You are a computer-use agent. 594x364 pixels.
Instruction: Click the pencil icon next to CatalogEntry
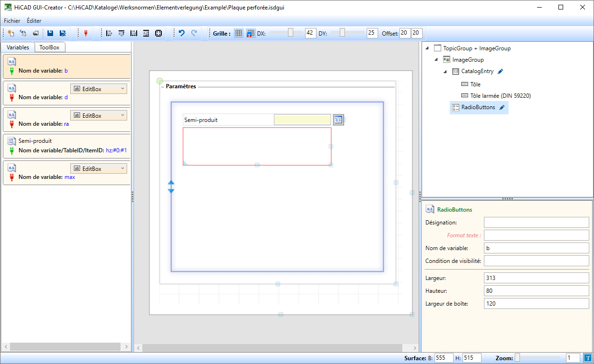tap(501, 71)
